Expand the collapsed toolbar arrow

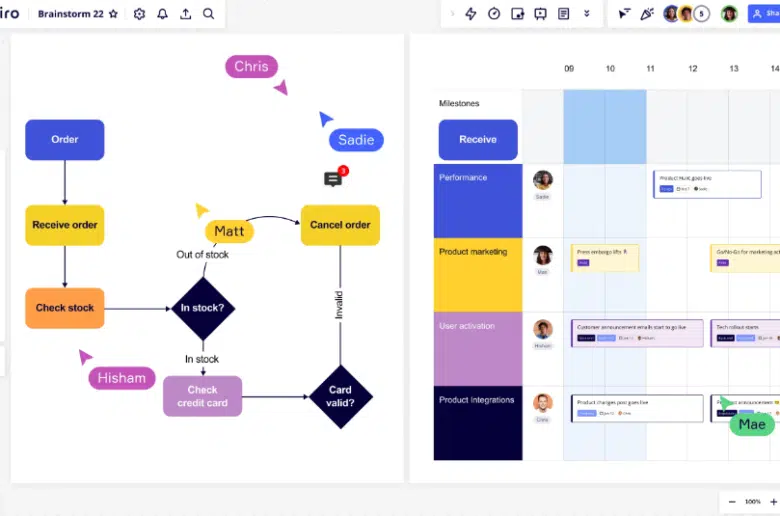pyautogui.click(x=451, y=14)
